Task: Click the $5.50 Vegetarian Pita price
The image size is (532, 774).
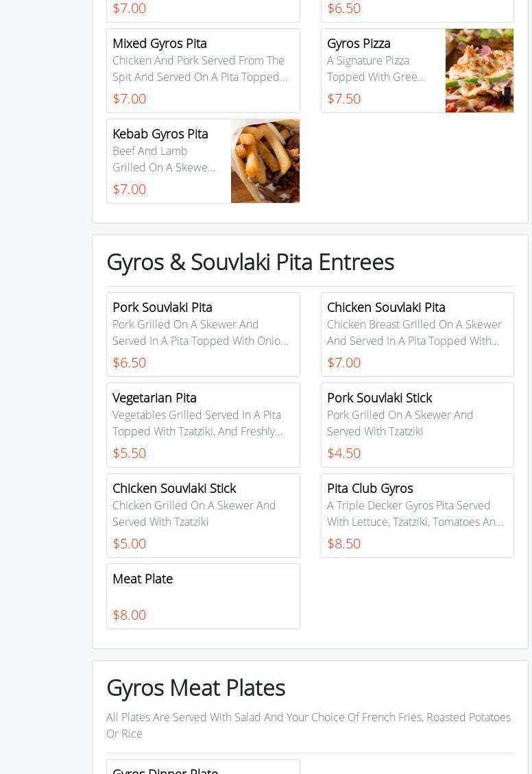Action: (129, 453)
